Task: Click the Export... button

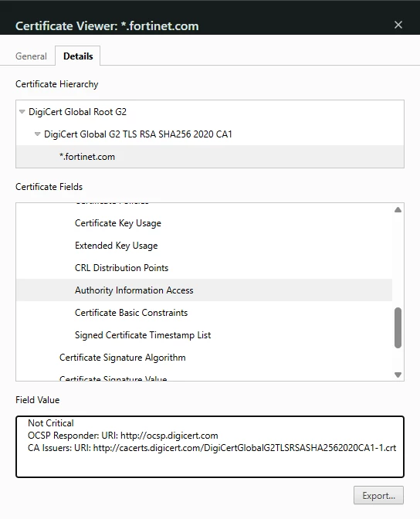Action: (378, 495)
